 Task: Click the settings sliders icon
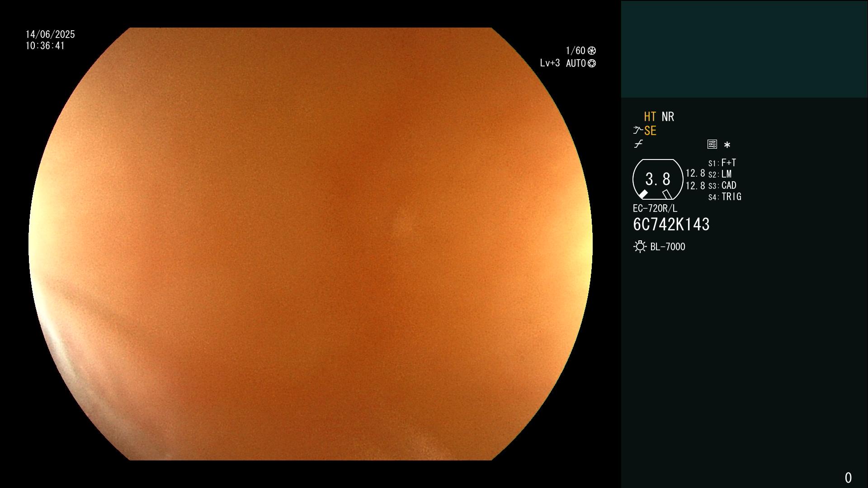[x=712, y=144]
